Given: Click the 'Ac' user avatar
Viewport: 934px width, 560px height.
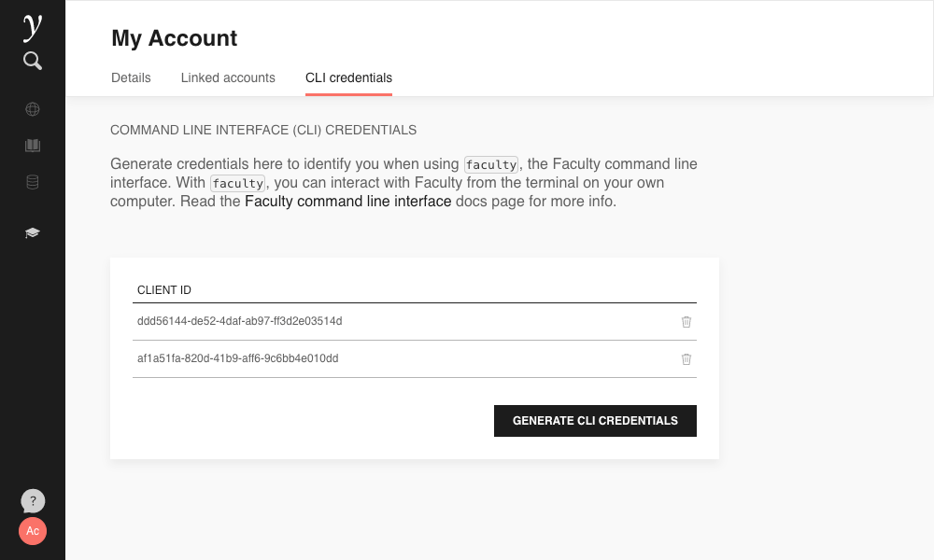Looking at the screenshot, I should (33, 531).
